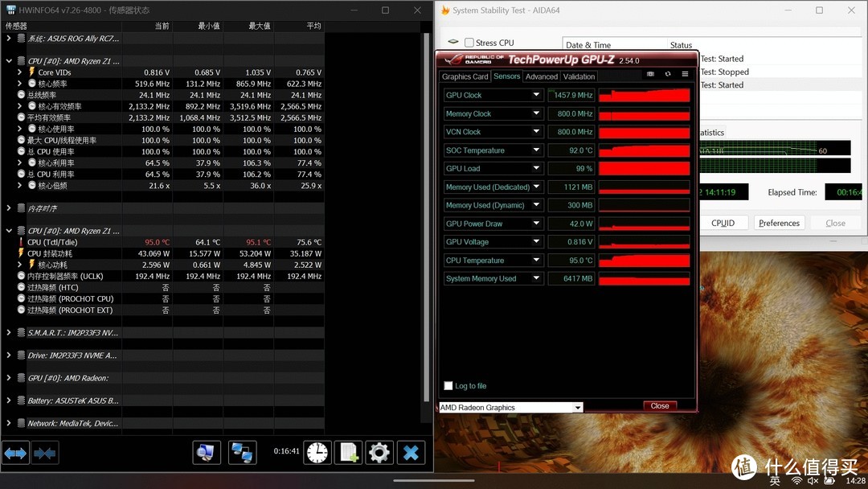This screenshot has width=868, height=489.
Task: Take GPU-Z screenshot via camera icon
Action: (650, 74)
